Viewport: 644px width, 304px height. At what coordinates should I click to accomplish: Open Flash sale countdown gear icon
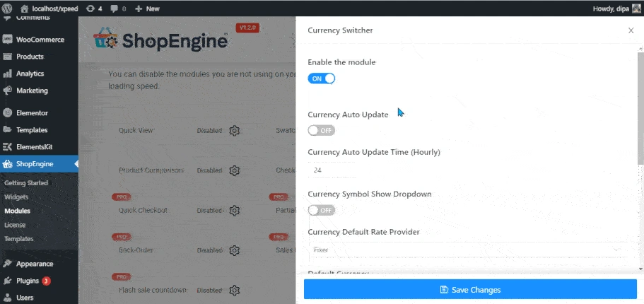pos(235,290)
